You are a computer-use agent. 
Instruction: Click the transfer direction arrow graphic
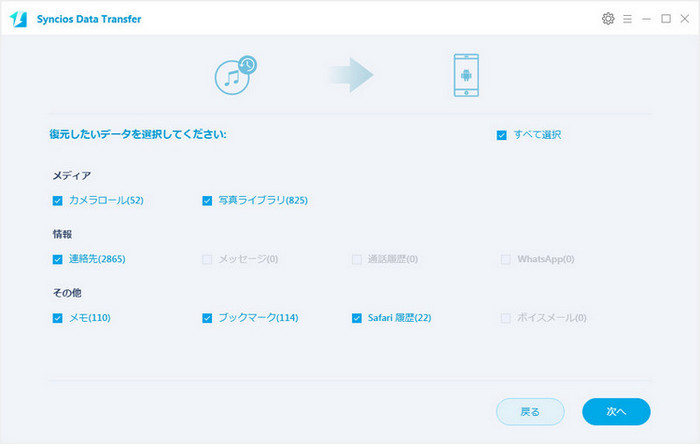pyautogui.click(x=351, y=75)
